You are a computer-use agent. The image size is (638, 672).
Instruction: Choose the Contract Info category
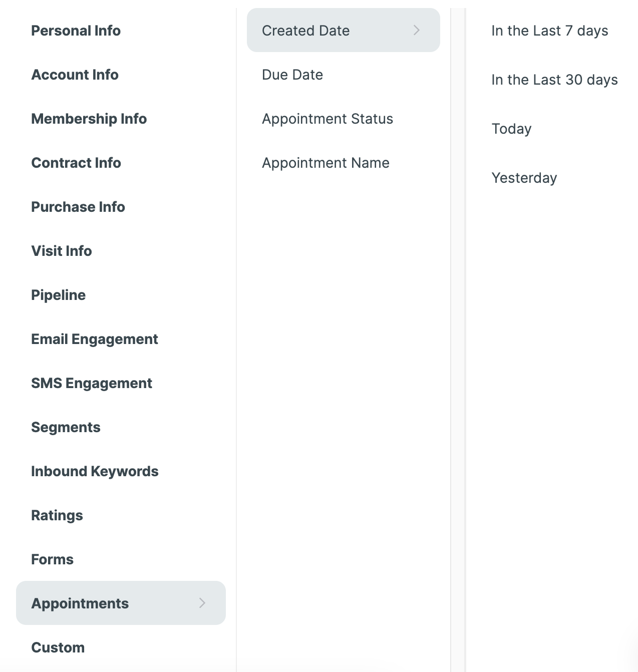tap(76, 163)
